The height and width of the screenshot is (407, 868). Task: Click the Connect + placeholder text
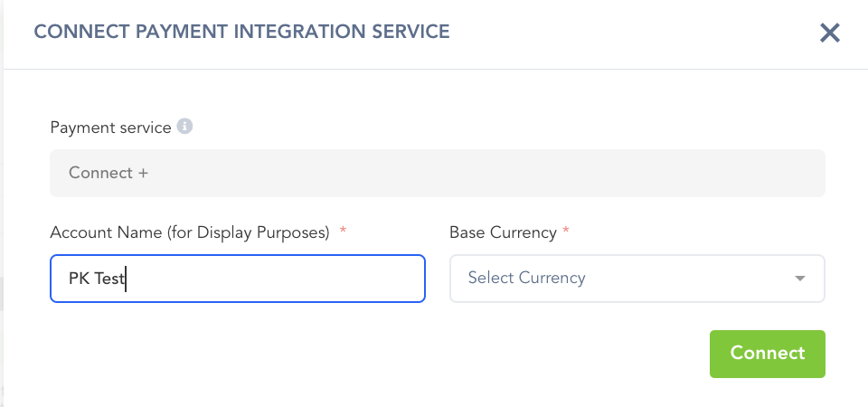(x=108, y=173)
